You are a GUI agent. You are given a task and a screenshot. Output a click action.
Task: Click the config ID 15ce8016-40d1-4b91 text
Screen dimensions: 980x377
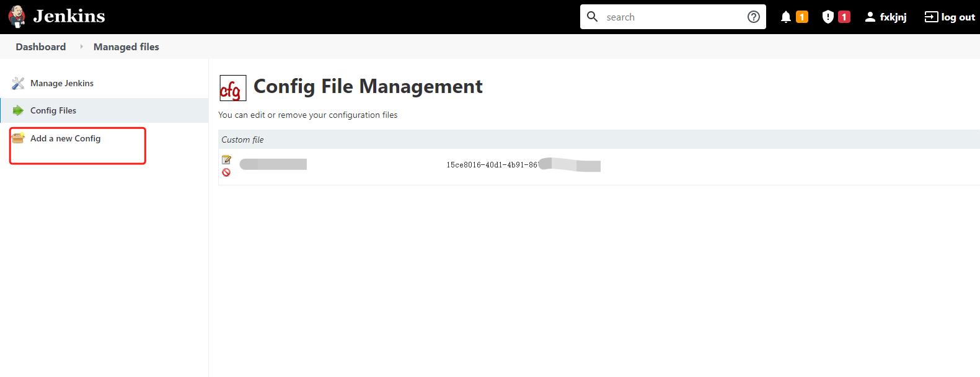492,165
